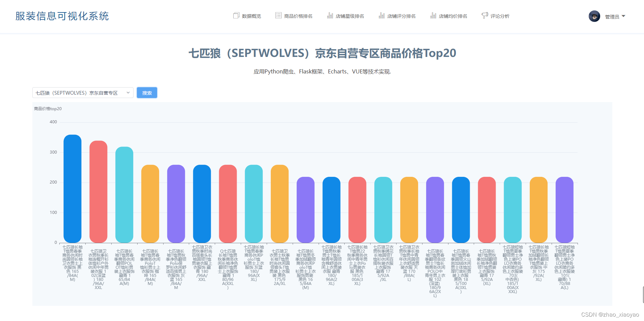Click the x-axis label ending 703(中杏色) 185/100A(XXXL)
Image resolution: width=644 pixels, height=321 pixels.
513,269
